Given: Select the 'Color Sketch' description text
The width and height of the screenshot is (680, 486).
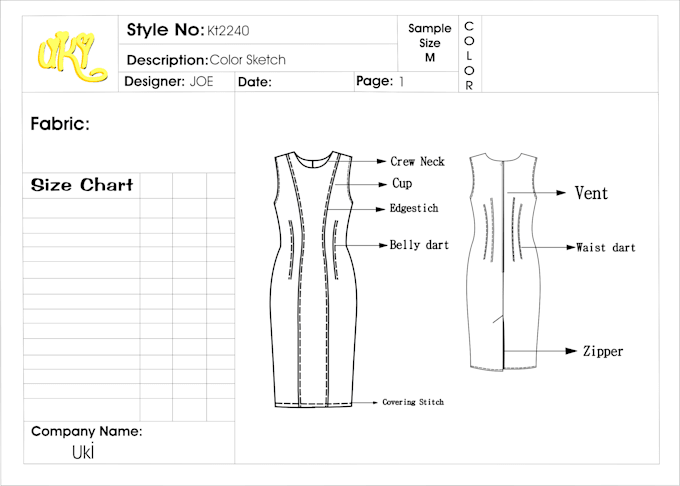Looking at the screenshot, I should pos(248,59).
